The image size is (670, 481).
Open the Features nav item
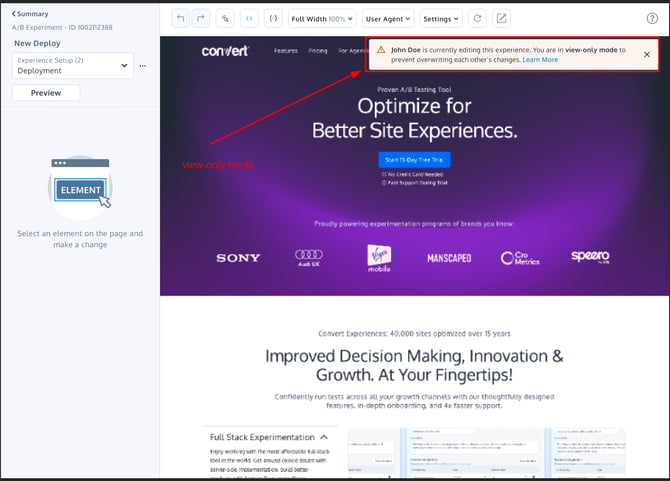(286, 51)
